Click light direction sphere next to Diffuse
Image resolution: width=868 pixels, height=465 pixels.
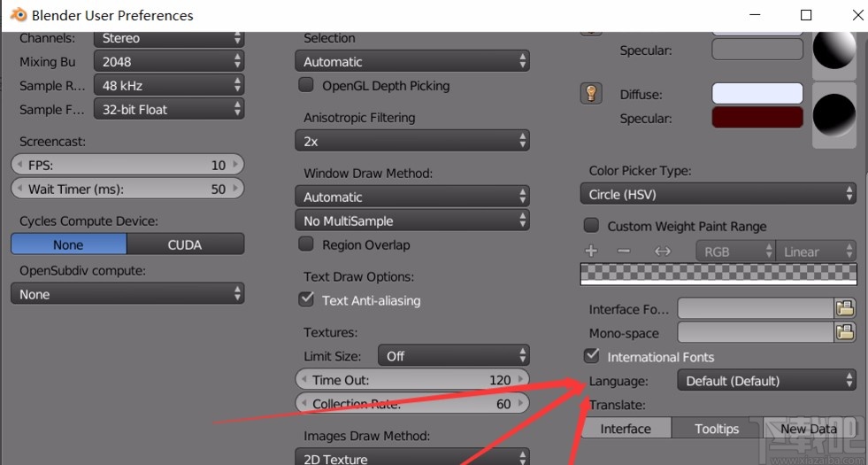834,115
